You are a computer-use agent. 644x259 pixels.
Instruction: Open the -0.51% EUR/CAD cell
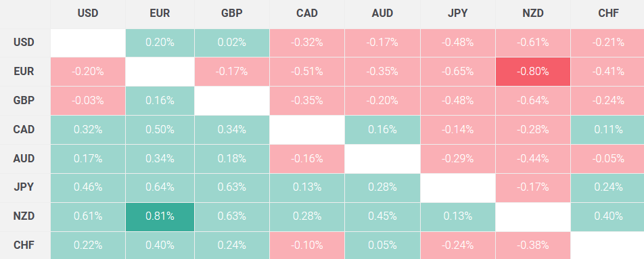(307, 72)
